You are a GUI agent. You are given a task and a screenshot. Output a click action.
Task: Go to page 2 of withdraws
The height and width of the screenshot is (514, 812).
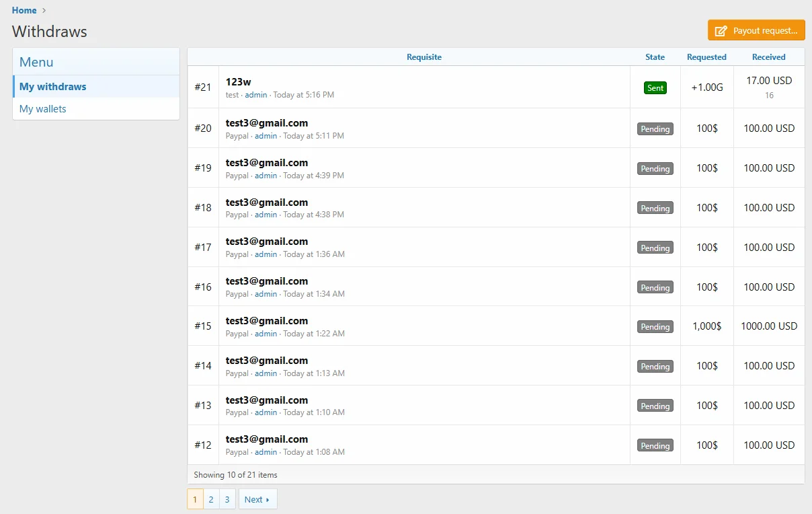pos(211,499)
